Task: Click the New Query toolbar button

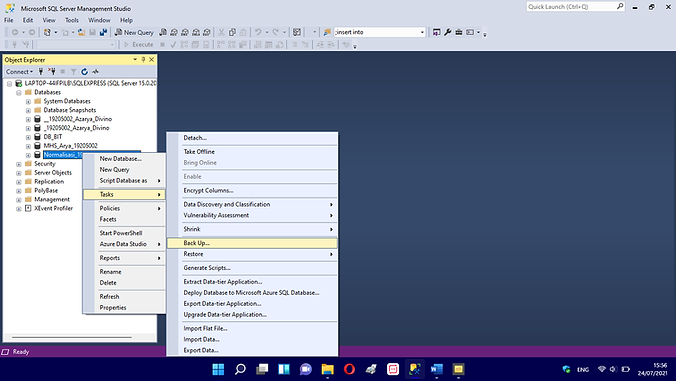Action: [x=134, y=32]
